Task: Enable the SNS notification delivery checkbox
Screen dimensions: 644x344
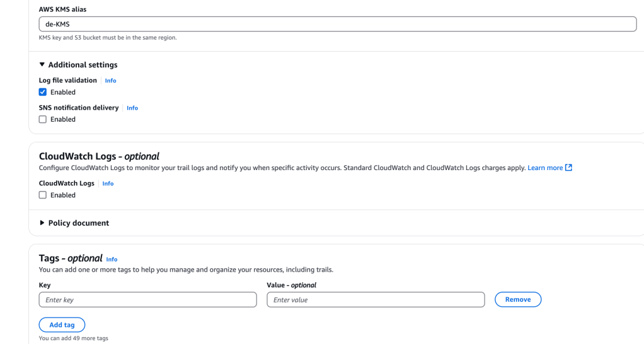Action: pyautogui.click(x=43, y=119)
